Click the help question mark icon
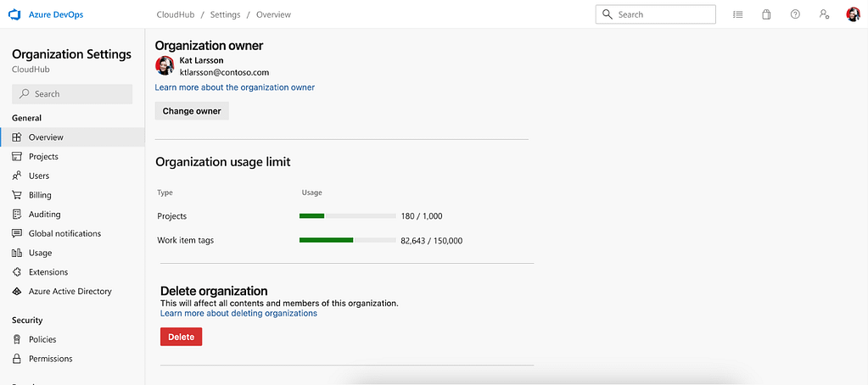Image resolution: width=868 pixels, height=385 pixels. point(795,14)
